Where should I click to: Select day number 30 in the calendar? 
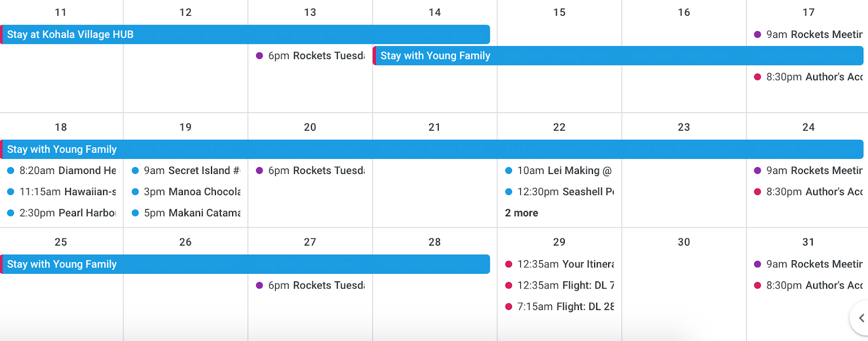click(x=684, y=242)
